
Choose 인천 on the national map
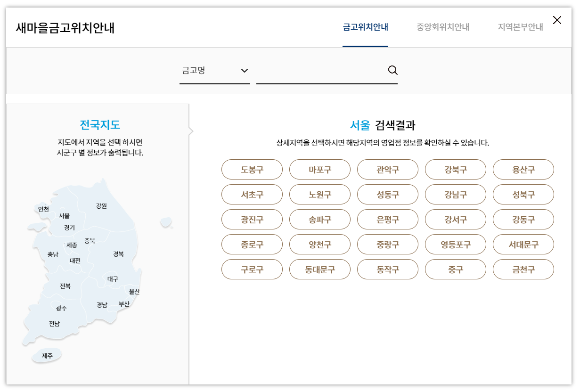[43, 209]
